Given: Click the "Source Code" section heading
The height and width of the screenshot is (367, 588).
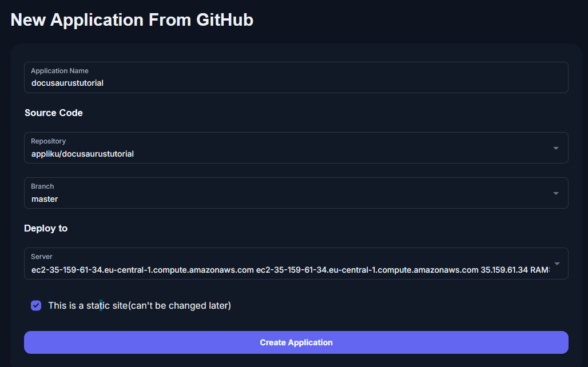Looking at the screenshot, I should tap(54, 113).
